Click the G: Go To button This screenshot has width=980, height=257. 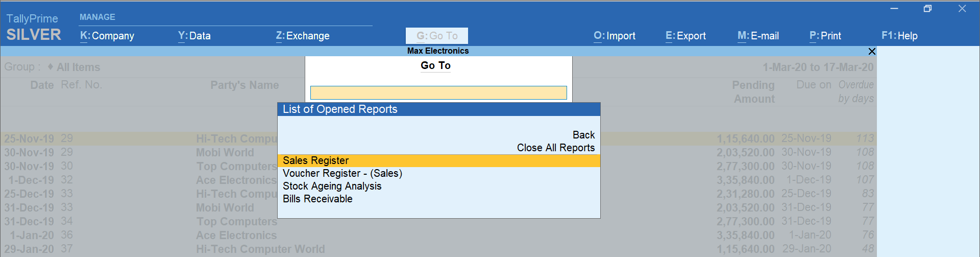pos(437,36)
